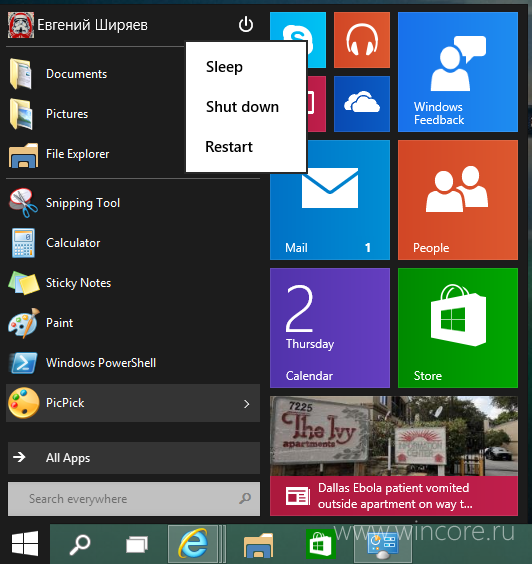This screenshot has width=532, height=564.
Task: Open the Mail tile
Action: [330, 216]
